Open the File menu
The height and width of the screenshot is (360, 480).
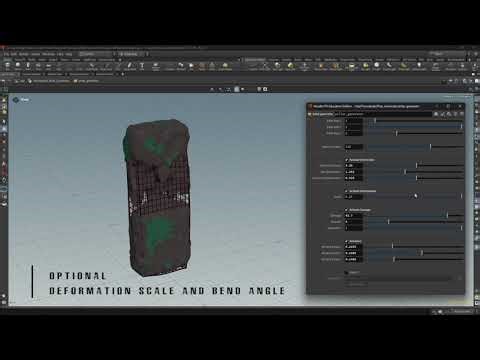click(x=6, y=54)
